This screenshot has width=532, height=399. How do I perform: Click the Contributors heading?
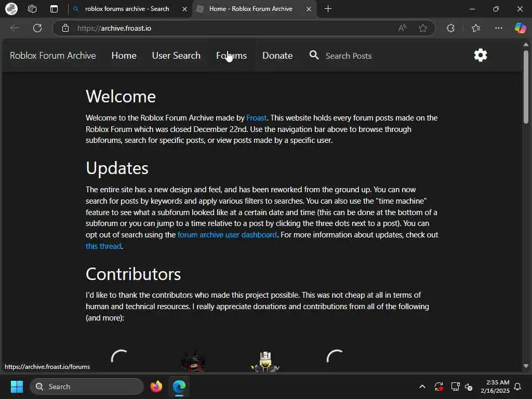[x=133, y=274]
